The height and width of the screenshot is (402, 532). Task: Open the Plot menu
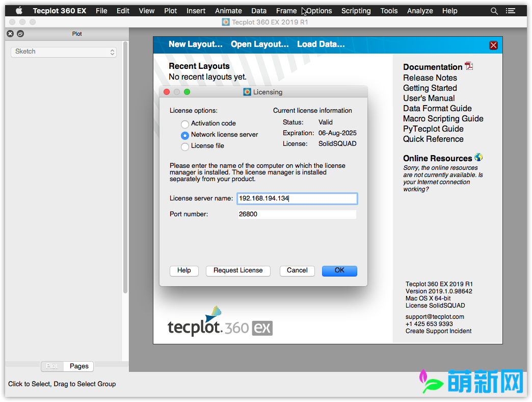tap(170, 11)
